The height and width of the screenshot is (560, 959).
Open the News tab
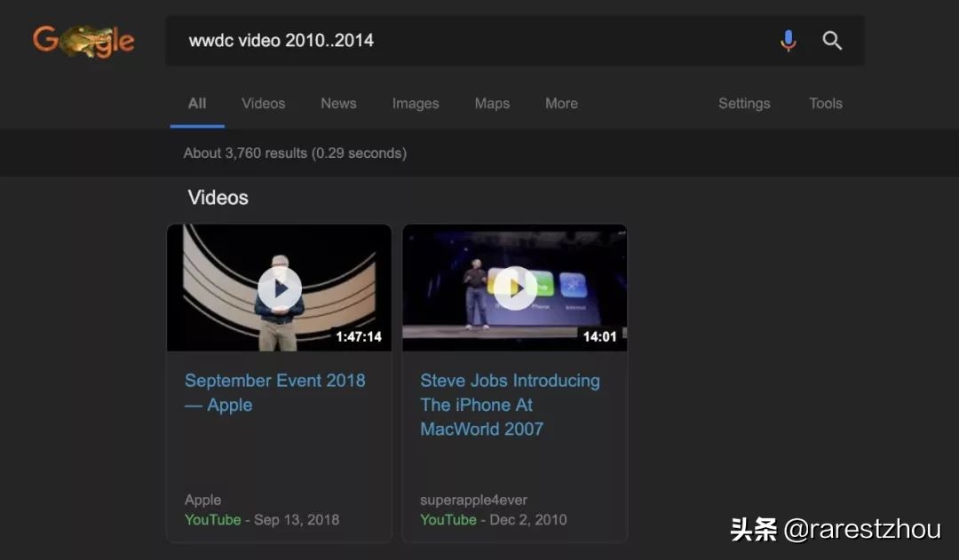(x=338, y=103)
